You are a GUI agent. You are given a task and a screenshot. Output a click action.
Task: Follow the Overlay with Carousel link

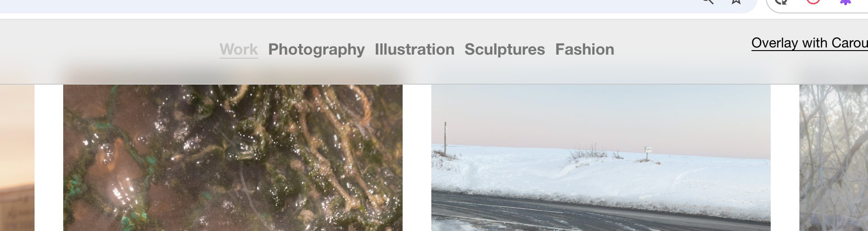[810, 43]
